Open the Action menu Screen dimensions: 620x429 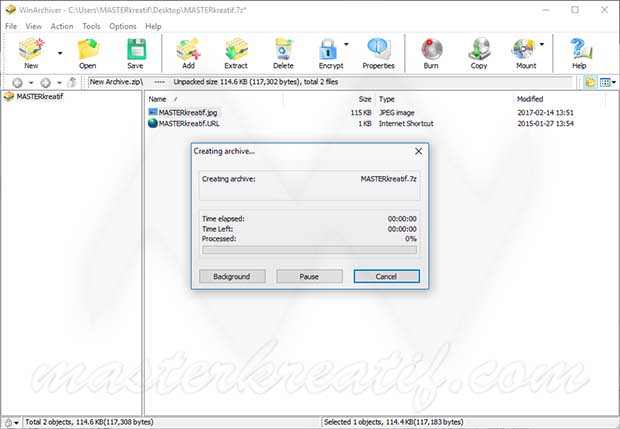point(62,26)
